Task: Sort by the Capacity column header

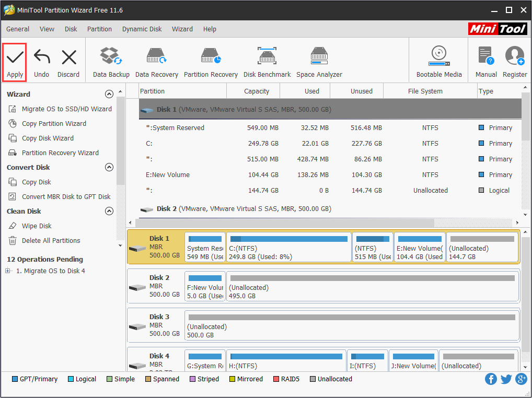Action: tap(253, 91)
